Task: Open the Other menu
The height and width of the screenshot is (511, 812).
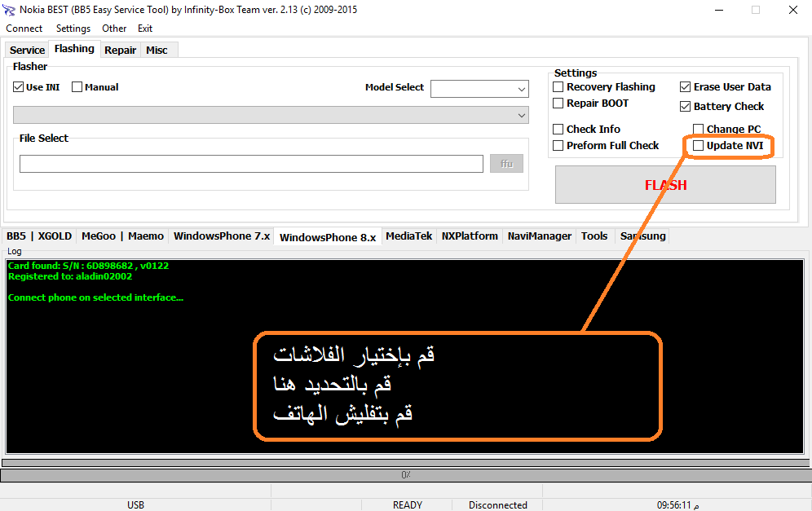Action: tap(114, 29)
